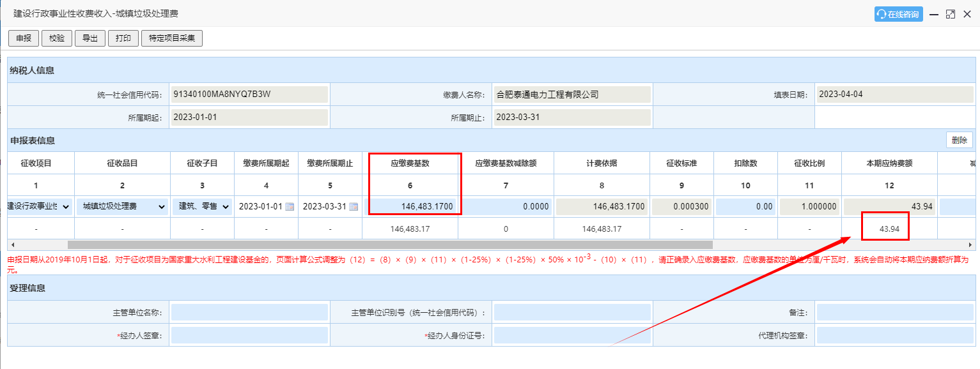Click the horizontal scrollbar right arrow
The image size is (980, 369).
[x=970, y=245]
